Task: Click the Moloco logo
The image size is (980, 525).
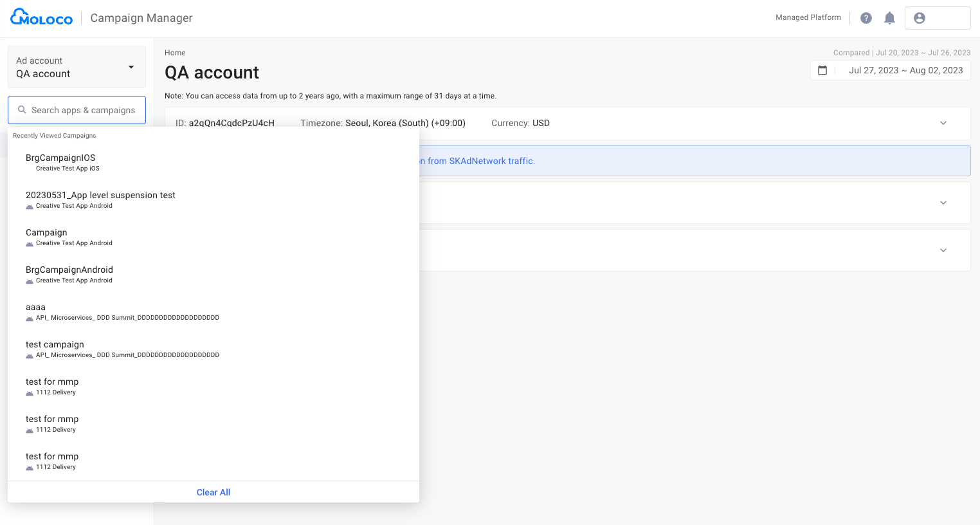Action: [42, 17]
